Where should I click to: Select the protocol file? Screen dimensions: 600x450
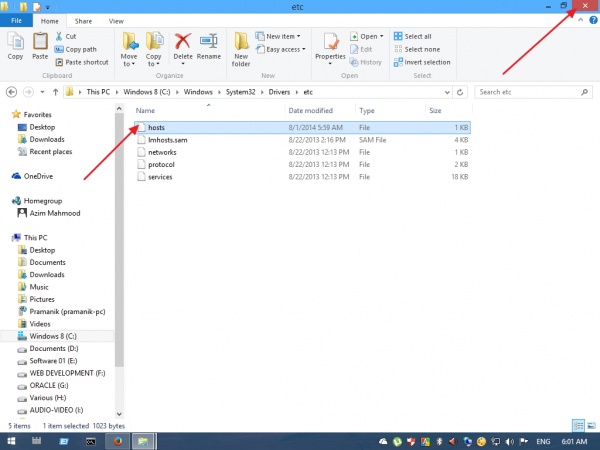[x=302, y=165]
